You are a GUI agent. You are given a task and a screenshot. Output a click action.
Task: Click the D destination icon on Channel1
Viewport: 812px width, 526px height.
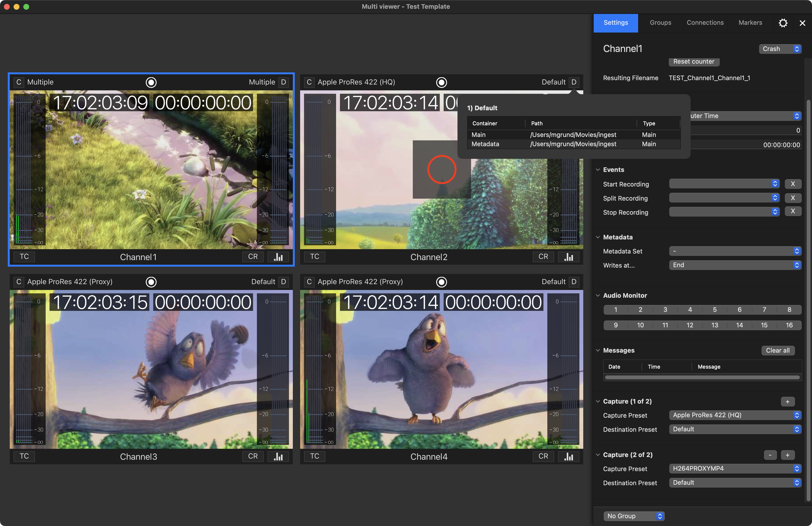284,82
